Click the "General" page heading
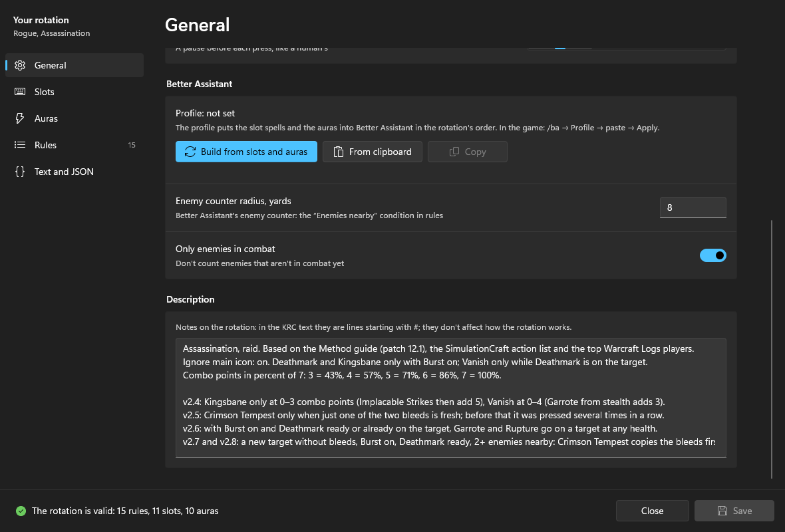Image resolution: width=785 pixels, height=532 pixels. pos(198,25)
